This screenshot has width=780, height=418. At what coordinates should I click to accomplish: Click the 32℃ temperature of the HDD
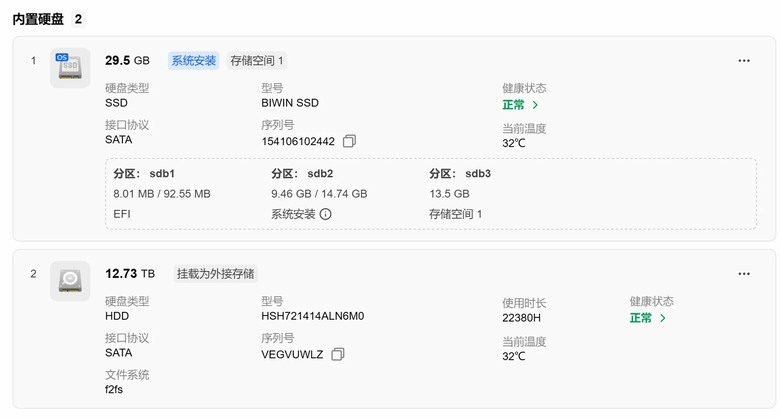tap(513, 356)
